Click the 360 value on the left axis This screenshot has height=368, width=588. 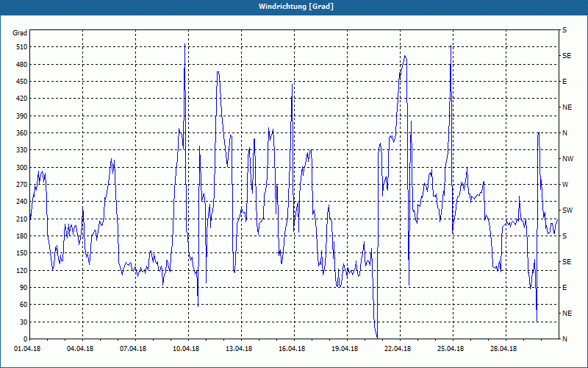tap(22, 133)
